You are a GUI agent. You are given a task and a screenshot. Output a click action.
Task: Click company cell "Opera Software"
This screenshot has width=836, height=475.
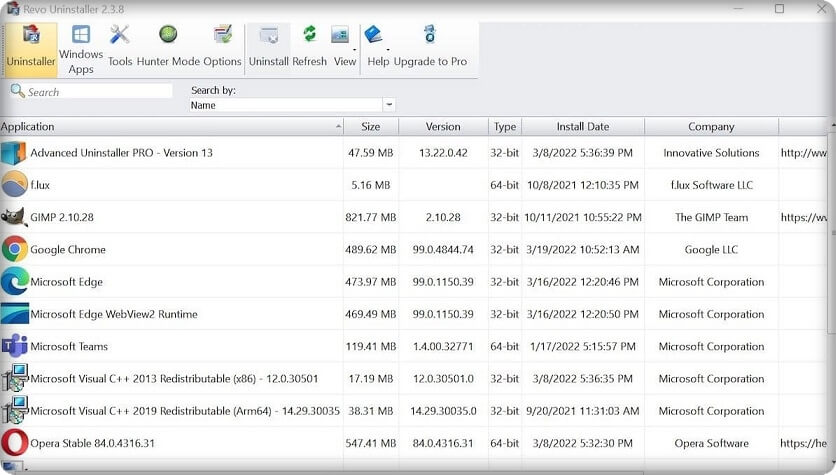(x=711, y=443)
